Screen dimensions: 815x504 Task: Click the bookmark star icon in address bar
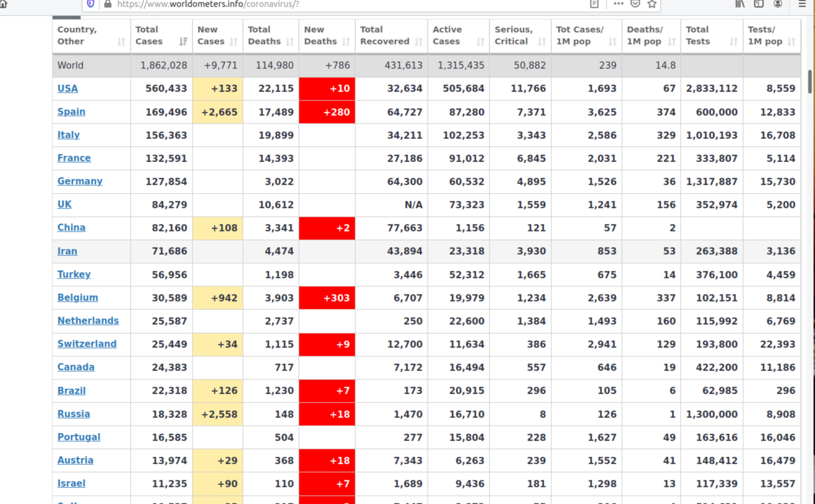point(652,4)
